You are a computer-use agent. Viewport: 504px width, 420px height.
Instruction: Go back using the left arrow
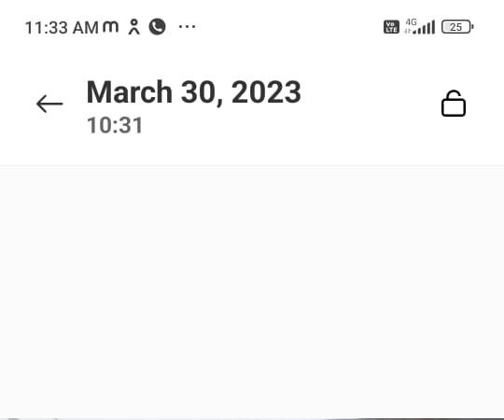49,104
